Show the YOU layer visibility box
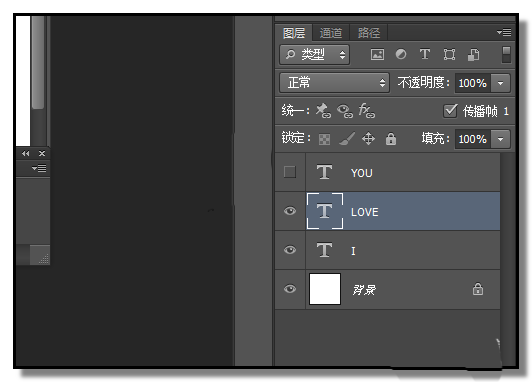Image resolution: width=532 pixels, height=382 pixels. (x=290, y=172)
